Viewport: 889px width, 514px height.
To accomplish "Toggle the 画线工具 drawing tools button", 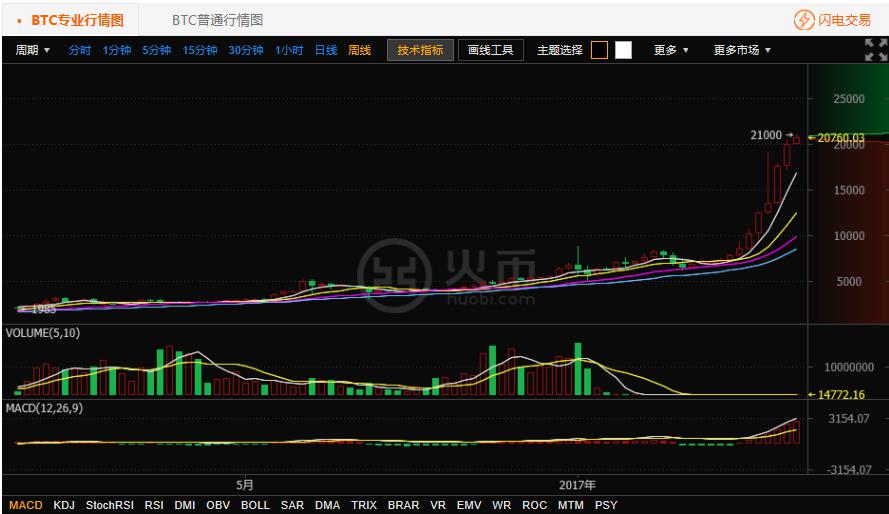I will click(490, 50).
